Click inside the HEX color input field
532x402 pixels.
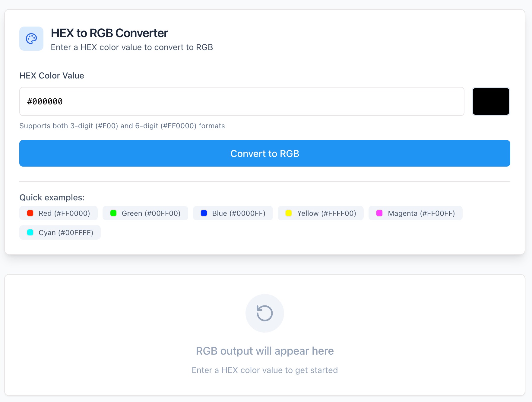pyautogui.click(x=241, y=101)
